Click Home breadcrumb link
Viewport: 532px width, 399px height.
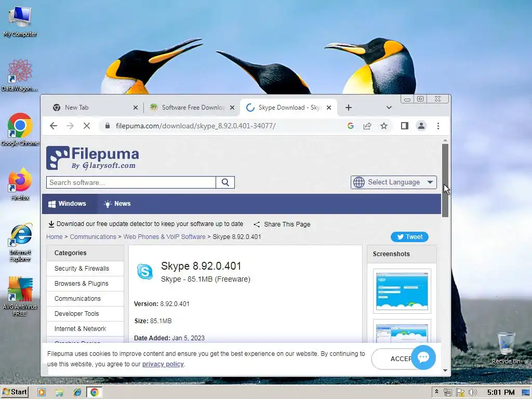(54, 237)
